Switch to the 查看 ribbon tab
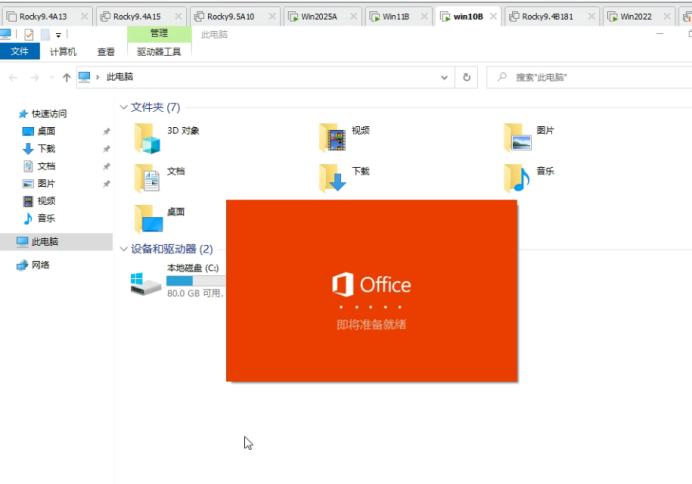The image size is (692, 484). click(106, 52)
